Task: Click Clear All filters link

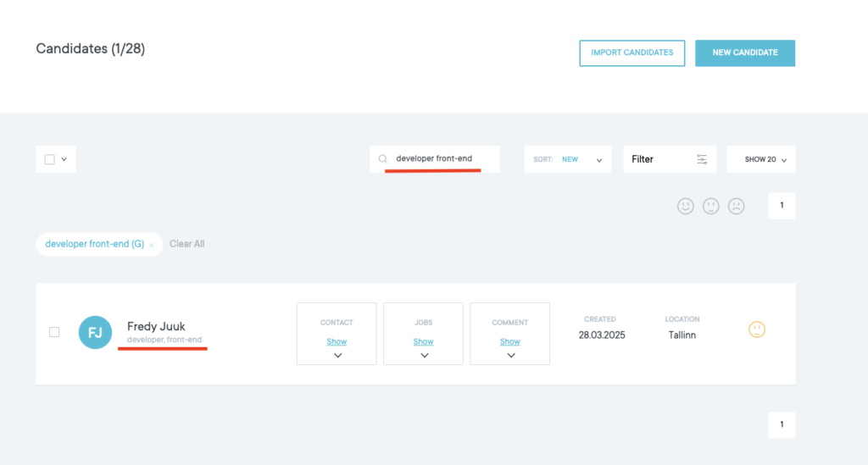Action: [186, 244]
